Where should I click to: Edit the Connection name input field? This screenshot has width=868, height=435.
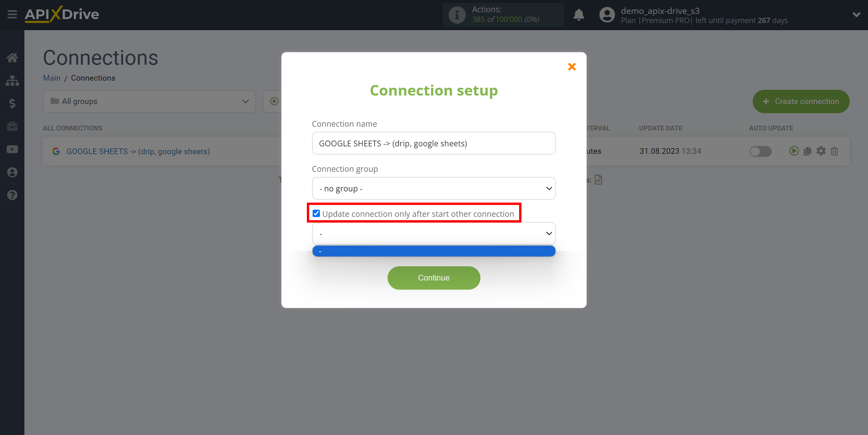[433, 143]
